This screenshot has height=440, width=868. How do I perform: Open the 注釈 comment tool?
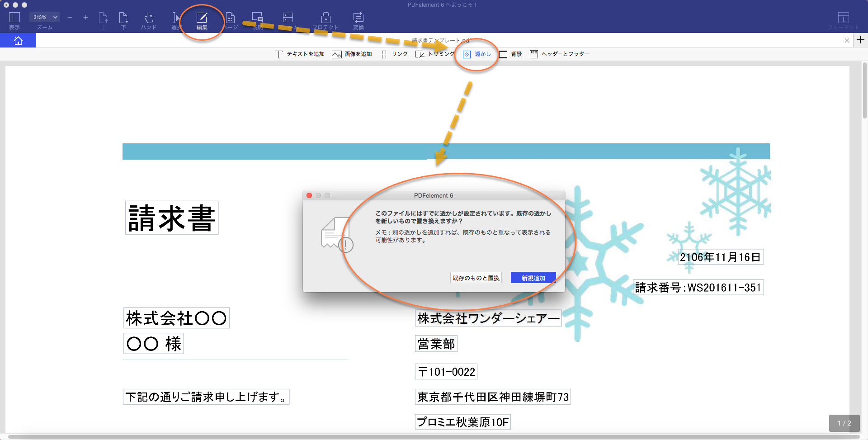tap(258, 20)
